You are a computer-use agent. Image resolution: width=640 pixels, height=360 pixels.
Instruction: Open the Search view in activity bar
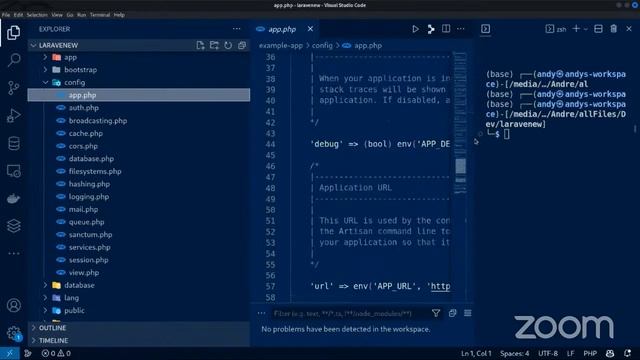click(13, 60)
